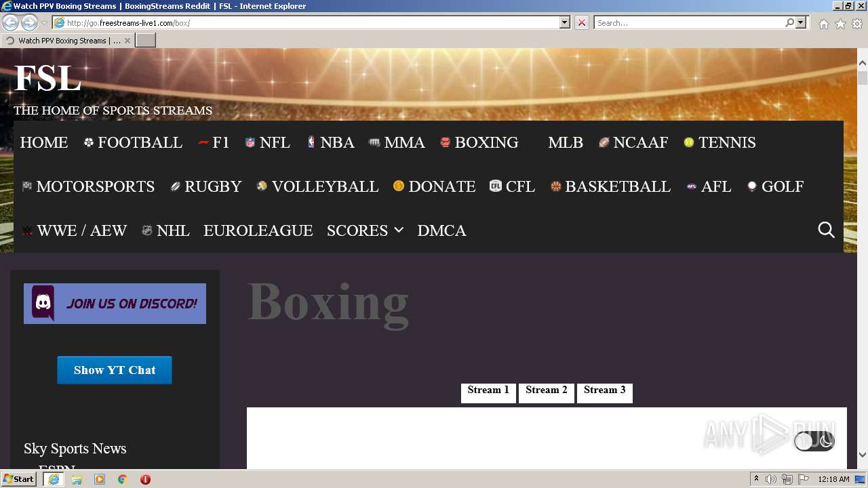Open the Favorites star icon
The width and height of the screenshot is (868, 488).
(840, 24)
